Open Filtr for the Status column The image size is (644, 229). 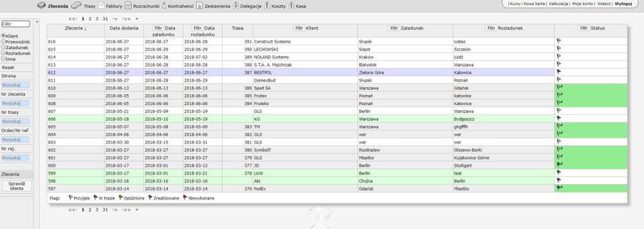tap(584, 28)
